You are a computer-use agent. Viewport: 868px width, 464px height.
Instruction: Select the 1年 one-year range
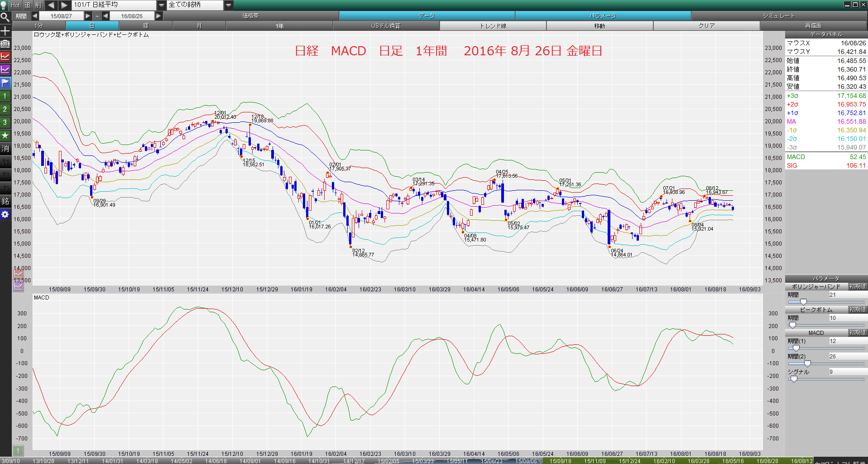[279, 26]
